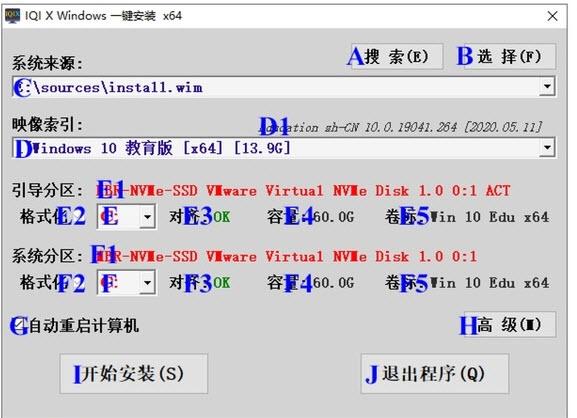Screen dimensions: 577x418
Task: Open the system source install.wim dropdown arrow
Action: click(547, 87)
